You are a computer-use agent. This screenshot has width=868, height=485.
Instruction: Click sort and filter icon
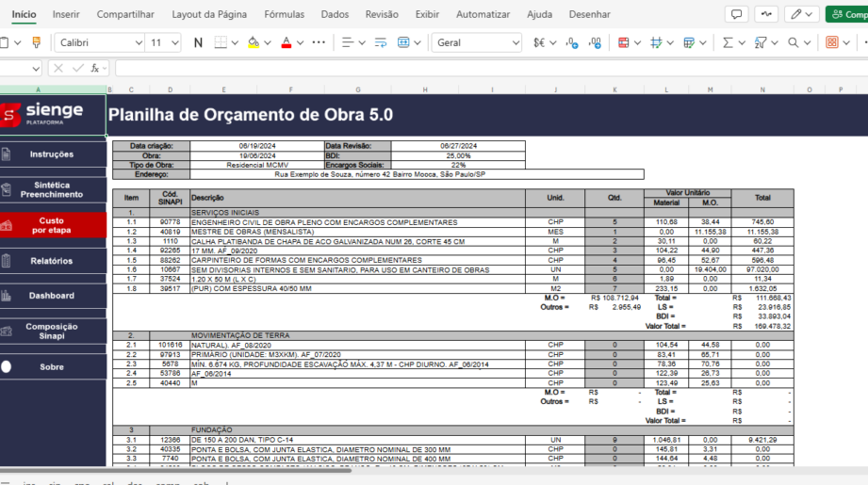[x=760, y=42]
